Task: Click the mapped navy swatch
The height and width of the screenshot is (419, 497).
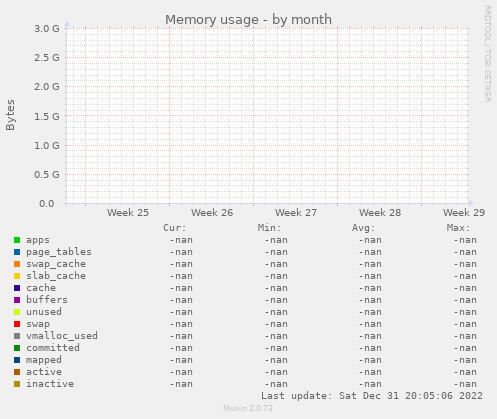Action: pyautogui.click(x=17, y=360)
